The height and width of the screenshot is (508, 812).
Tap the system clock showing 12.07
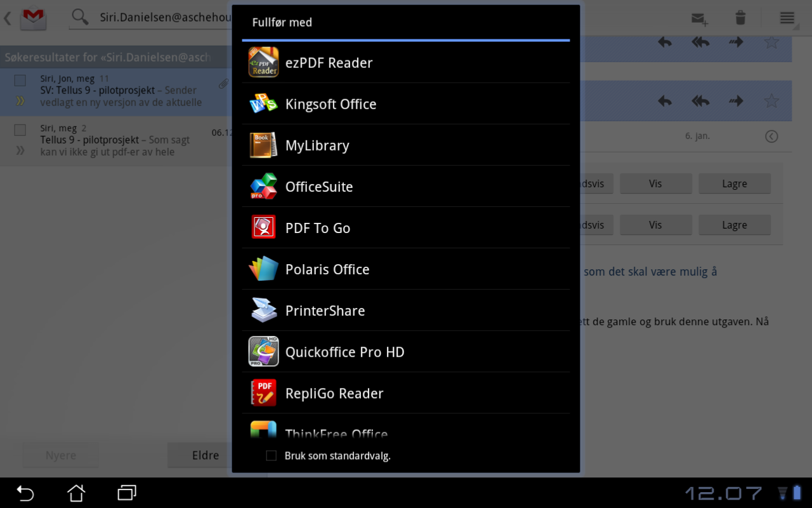click(x=723, y=493)
